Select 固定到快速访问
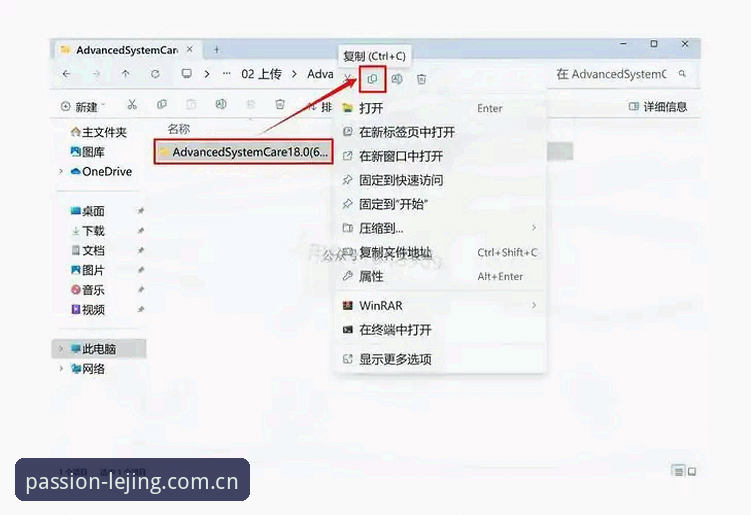Screen dimensions: 751x515 tap(441, 180)
